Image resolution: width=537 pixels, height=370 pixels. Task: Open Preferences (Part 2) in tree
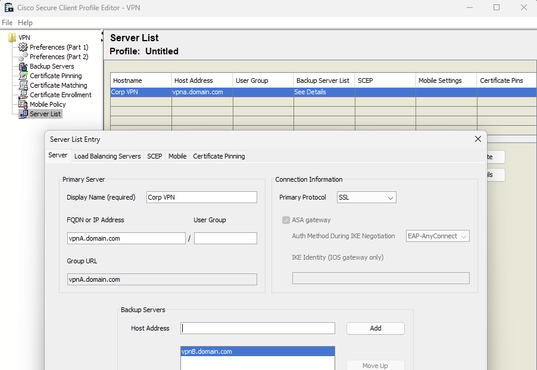(x=59, y=57)
